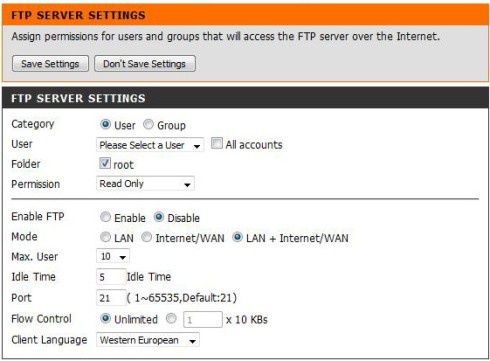The height and width of the screenshot is (361, 490).
Task: Select Unlimited flow control radio
Action: point(105,318)
